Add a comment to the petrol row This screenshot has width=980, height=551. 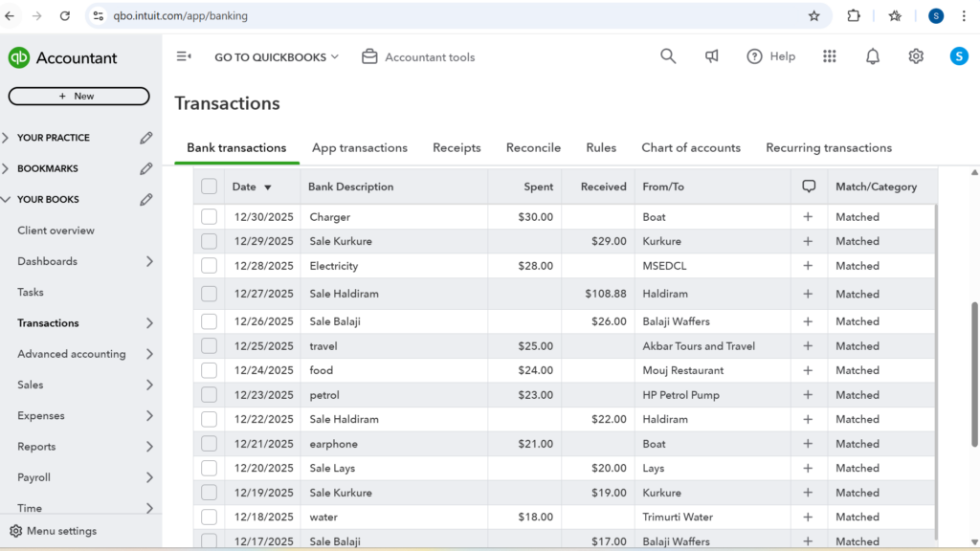[x=808, y=395]
